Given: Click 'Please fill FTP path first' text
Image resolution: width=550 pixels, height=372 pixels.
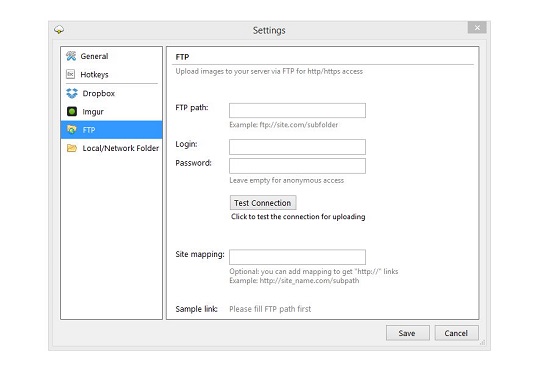Looking at the screenshot, I should 270,309.
